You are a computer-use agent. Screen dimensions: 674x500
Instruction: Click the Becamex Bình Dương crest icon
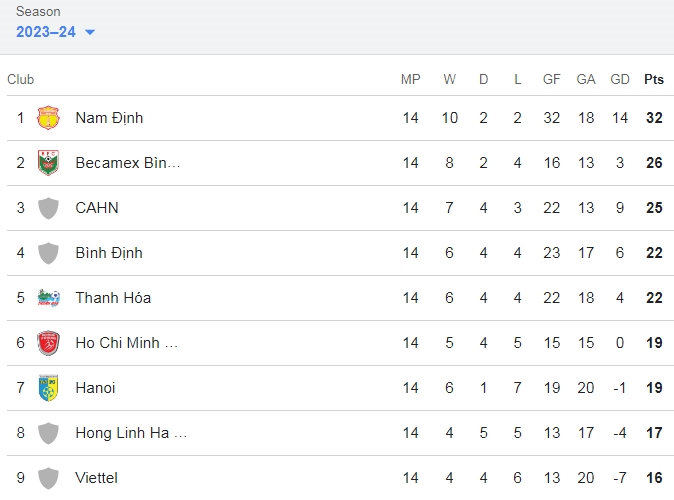[x=48, y=163]
